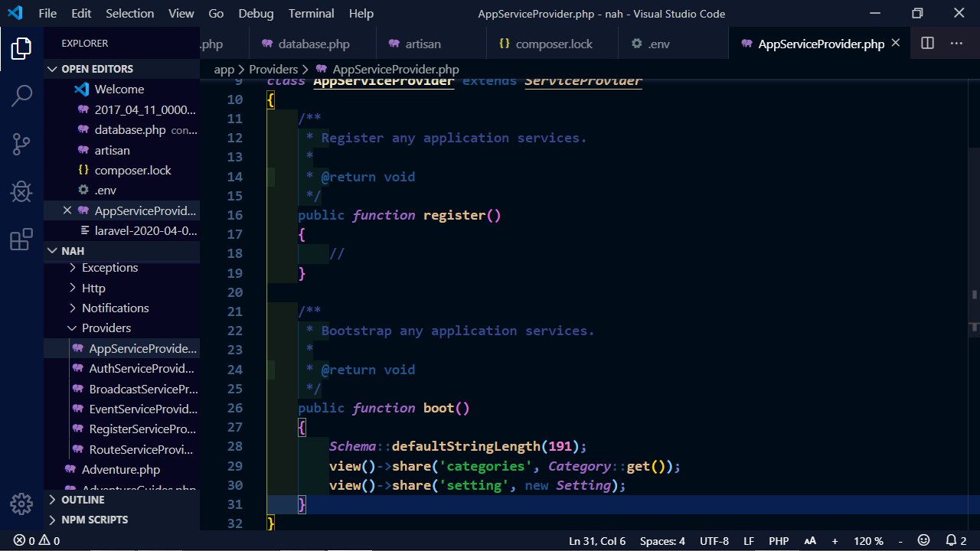Screen dimensions: 980x551
Task: Click the minus zoom out status item
Action: coord(900,541)
